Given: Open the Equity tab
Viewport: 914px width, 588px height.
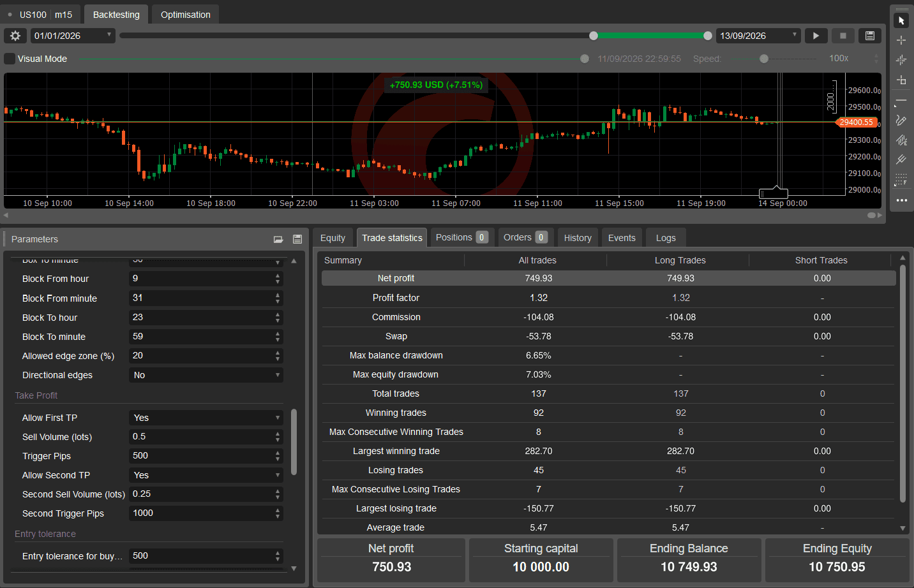Looking at the screenshot, I should click(x=333, y=238).
